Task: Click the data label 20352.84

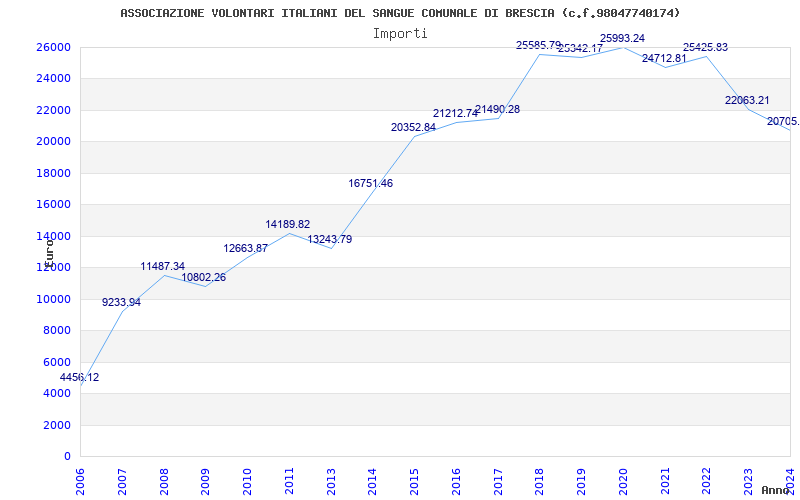Action: coord(413,128)
